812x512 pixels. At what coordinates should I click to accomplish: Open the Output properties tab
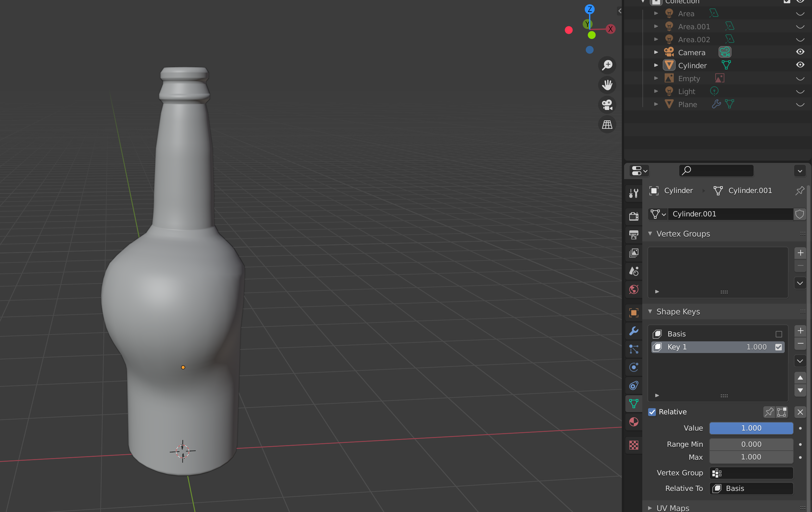point(634,235)
